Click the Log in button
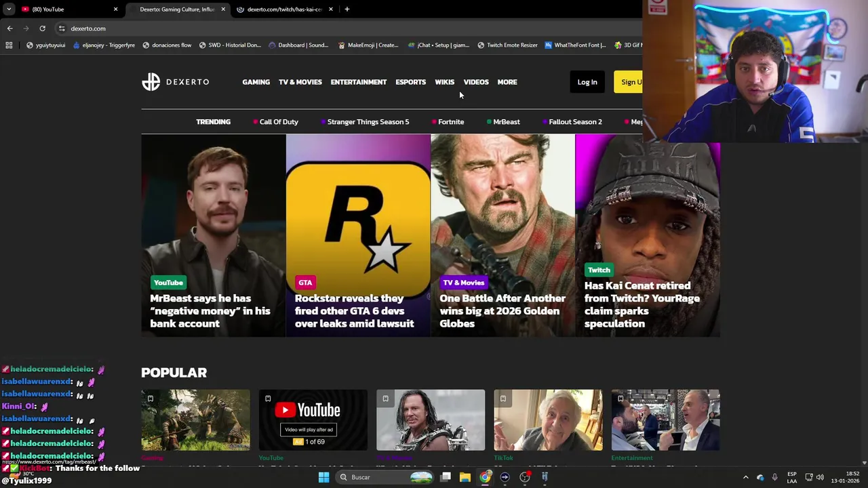Image resolution: width=868 pixels, height=488 pixels. [x=587, y=82]
